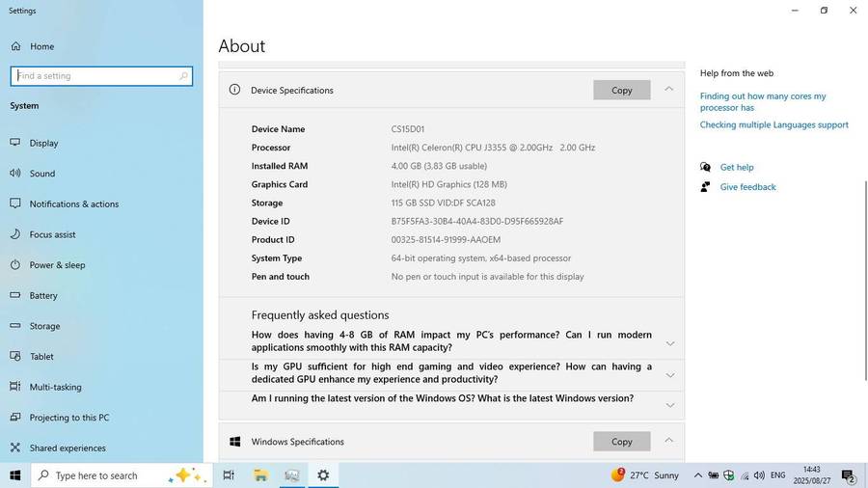Select the Graphics Card value text
The height and width of the screenshot is (488, 868).
(448, 184)
